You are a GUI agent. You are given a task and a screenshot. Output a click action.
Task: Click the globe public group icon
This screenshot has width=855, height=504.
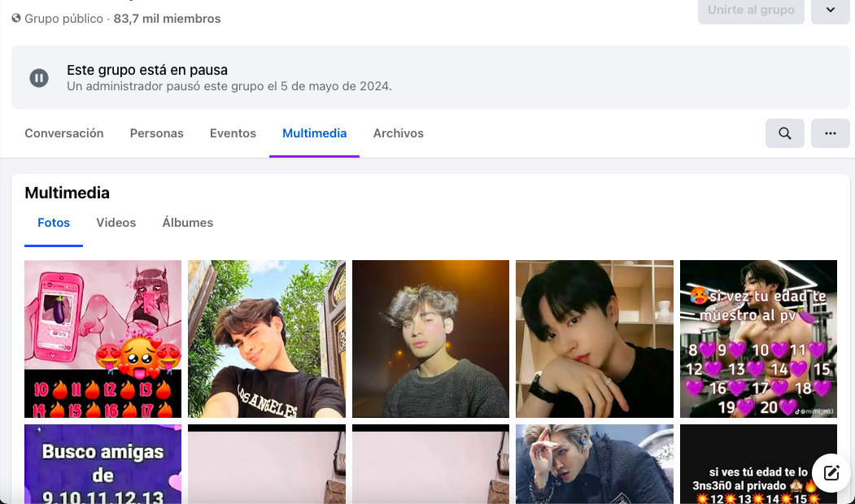[16, 18]
